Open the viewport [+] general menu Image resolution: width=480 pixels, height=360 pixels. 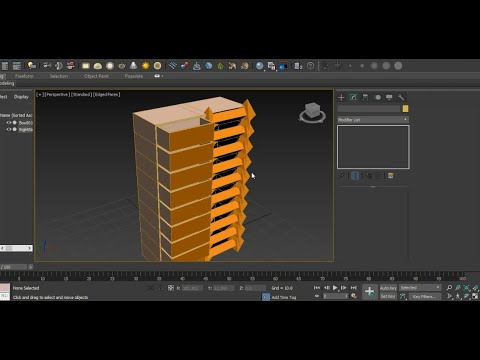(x=40, y=95)
